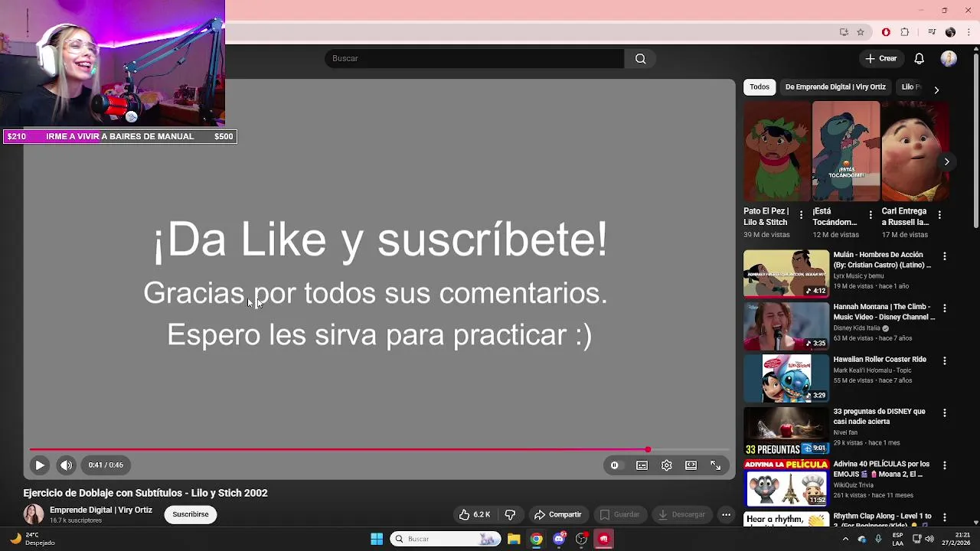Select the Todos filter chip

pos(759,86)
